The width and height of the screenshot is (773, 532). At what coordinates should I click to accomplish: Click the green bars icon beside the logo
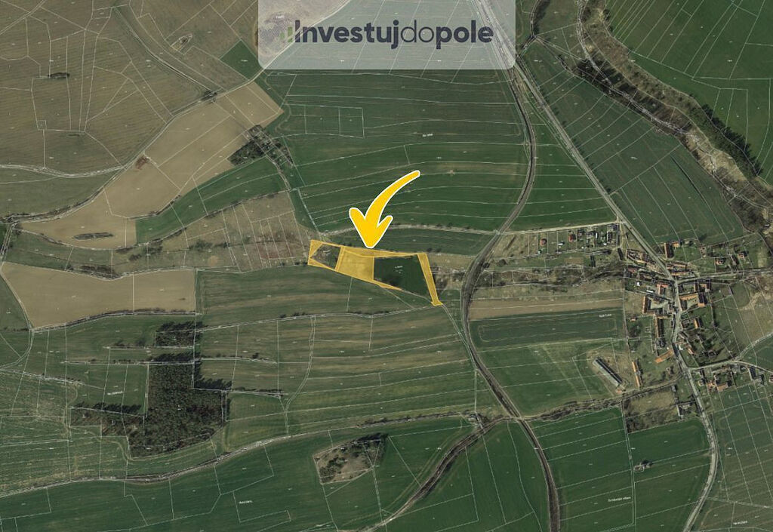(x=286, y=33)
